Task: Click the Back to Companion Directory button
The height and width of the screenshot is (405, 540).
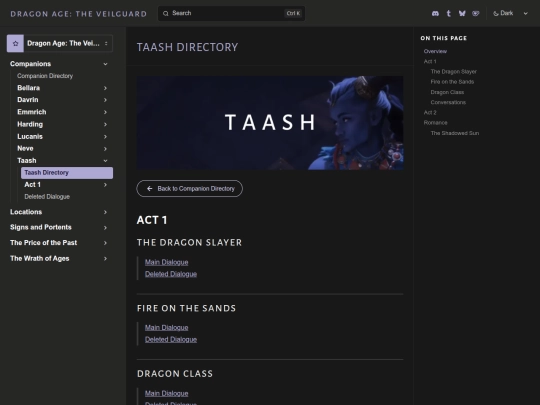Action: 189,188
